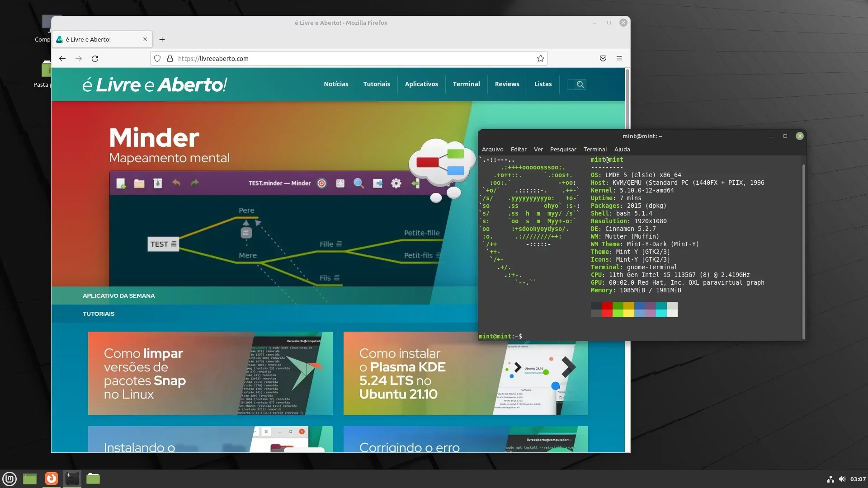
Task: Click the padlock site info icon
Action: tap(170, 59)
